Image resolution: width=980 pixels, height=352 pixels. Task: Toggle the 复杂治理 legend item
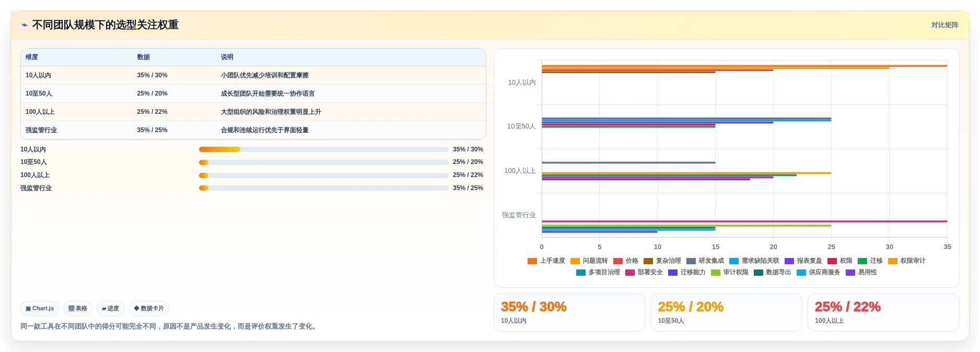(x=662, y=261)
